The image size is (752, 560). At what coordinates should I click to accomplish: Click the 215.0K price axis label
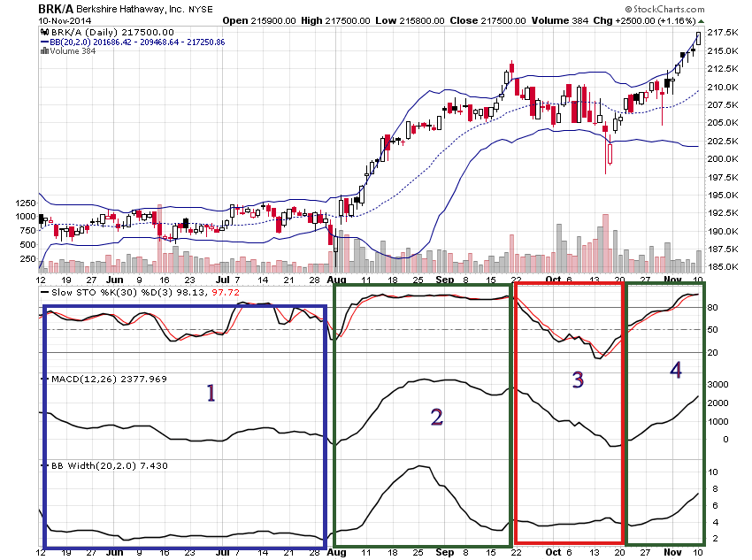tap(723, 50)
